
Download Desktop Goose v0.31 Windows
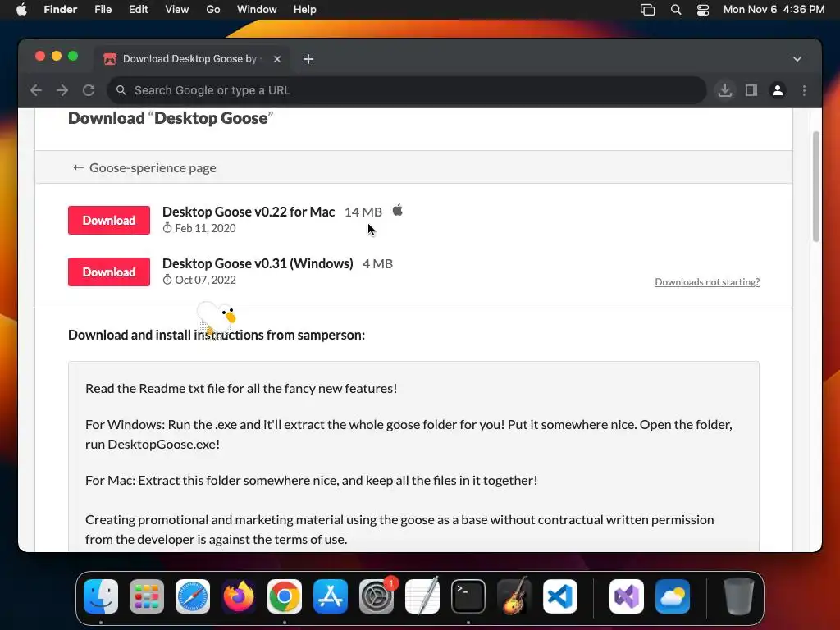coord(109,272)
